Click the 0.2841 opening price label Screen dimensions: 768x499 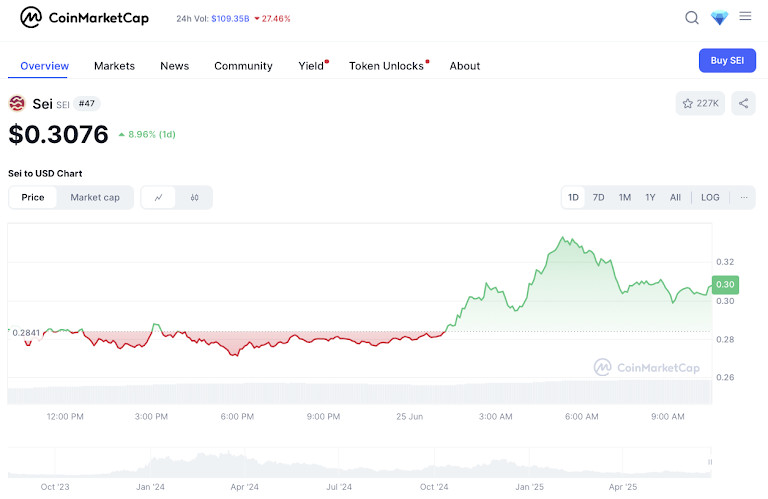point(25,333)
